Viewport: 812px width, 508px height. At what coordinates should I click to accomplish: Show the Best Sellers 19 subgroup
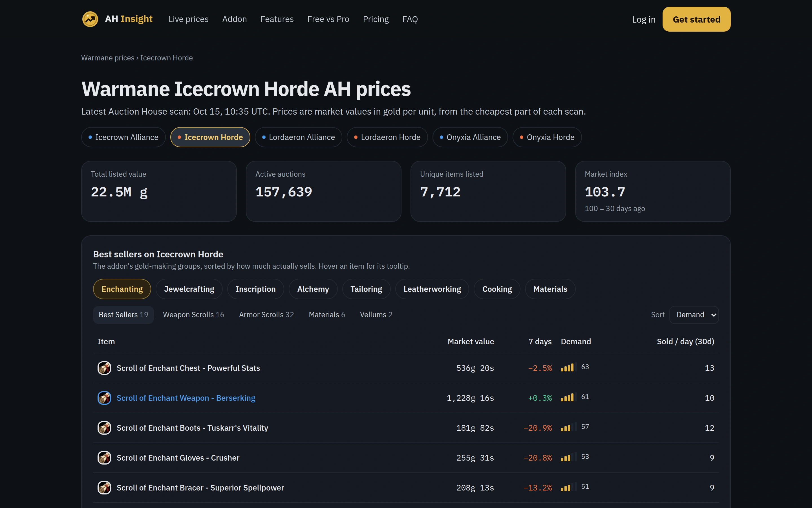tap(123, 315)
